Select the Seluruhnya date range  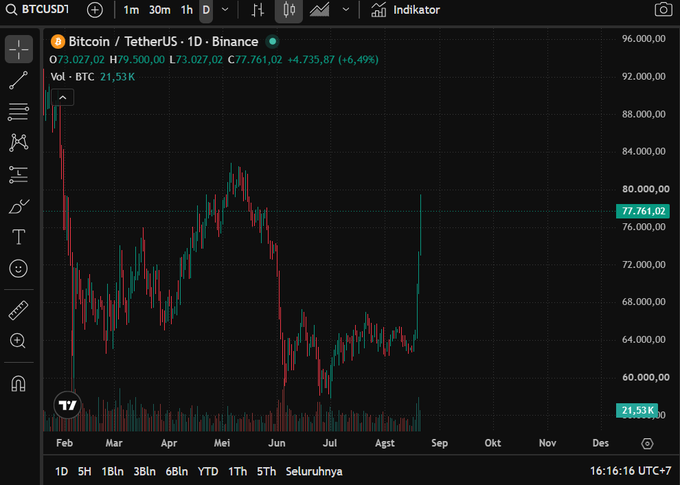[314, 471]
